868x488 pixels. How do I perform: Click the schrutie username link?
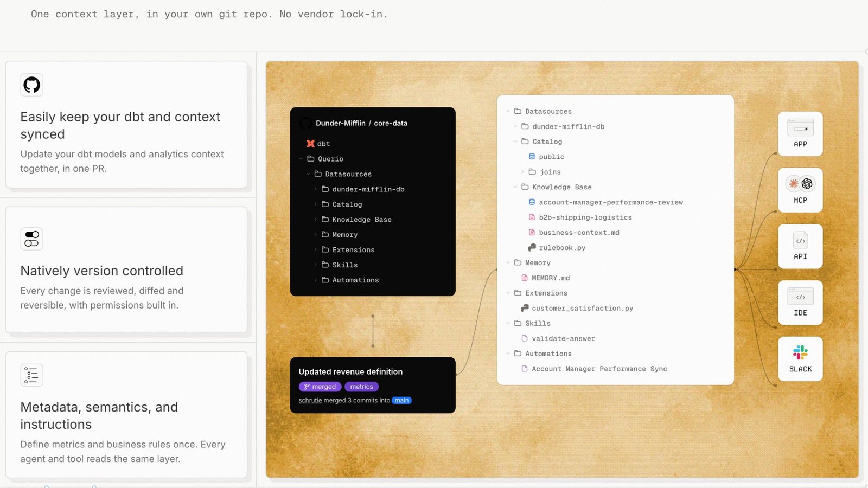[310, 401]
